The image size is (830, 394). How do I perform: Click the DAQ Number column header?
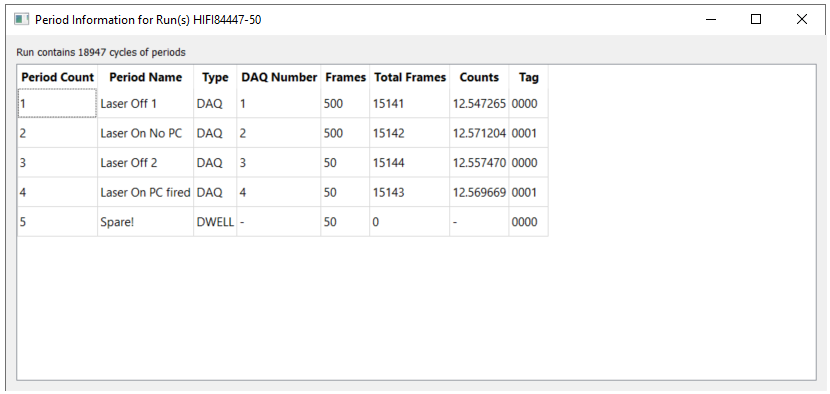(279, 77)
